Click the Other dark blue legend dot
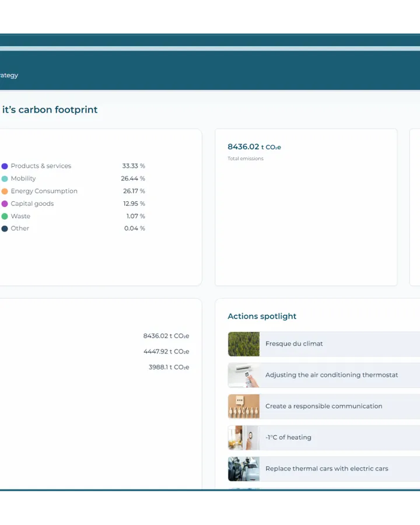 [x=5, y=229]
